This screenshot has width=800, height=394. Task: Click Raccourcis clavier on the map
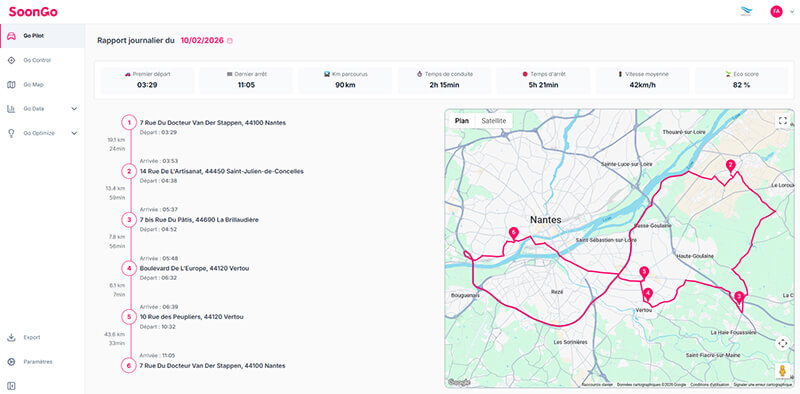[597, 385]
